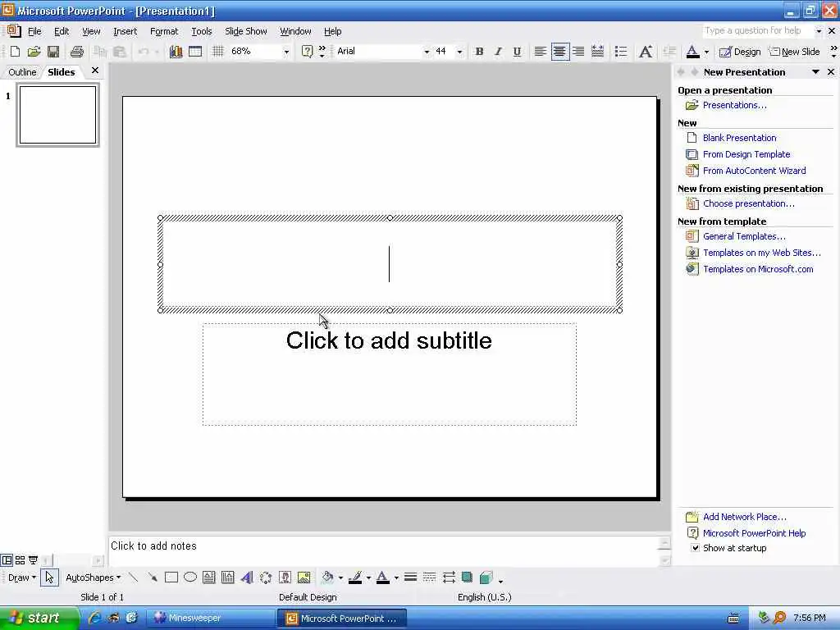Open the Format menu

[x=164, y=31]
